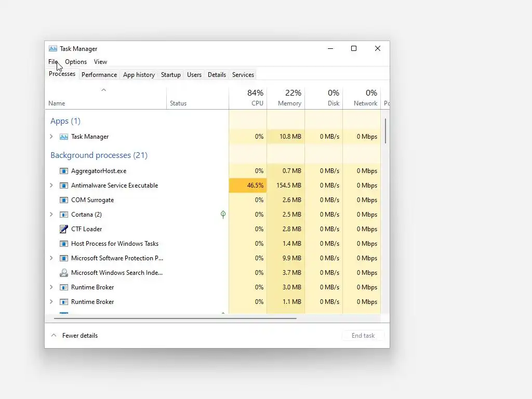Image resolution: width=532 pixels, height=399 pixels.
Task: Click the CTF Loader pen icon
Action: pyautogui.click(x=64, y=229)
